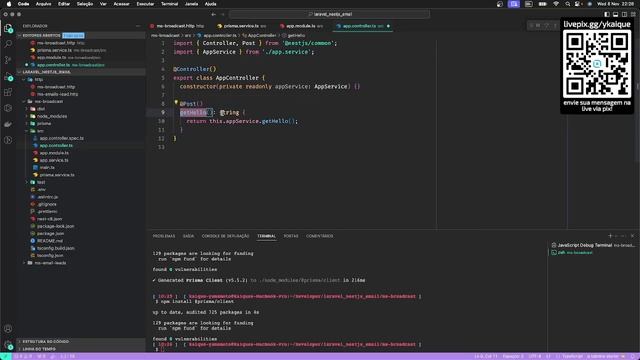Open app.controller.spec.ts in file tree
The width and height of the screenshot is (640, 360).
click(x=62, y=138)
